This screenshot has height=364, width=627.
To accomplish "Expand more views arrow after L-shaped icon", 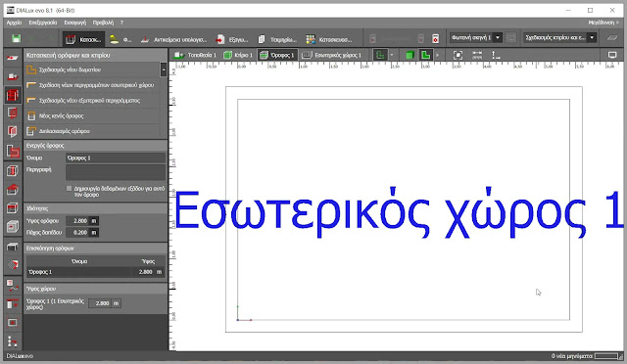I will pyautogui.click(x=437, y=55).
